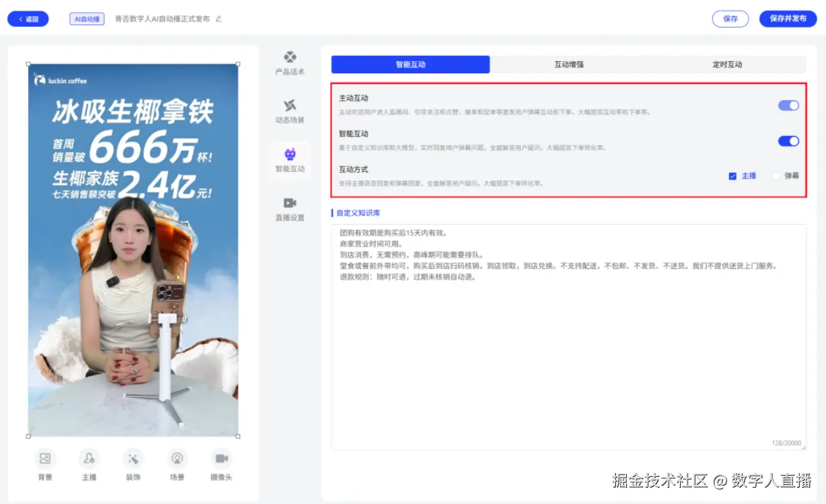Click inside the 自定义知识库 text area
The width and height of the screenshot is (826, 504).
coord(568,337)
